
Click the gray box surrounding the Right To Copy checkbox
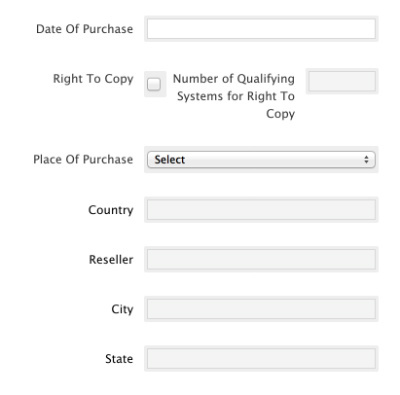click(x=155, y=84)
